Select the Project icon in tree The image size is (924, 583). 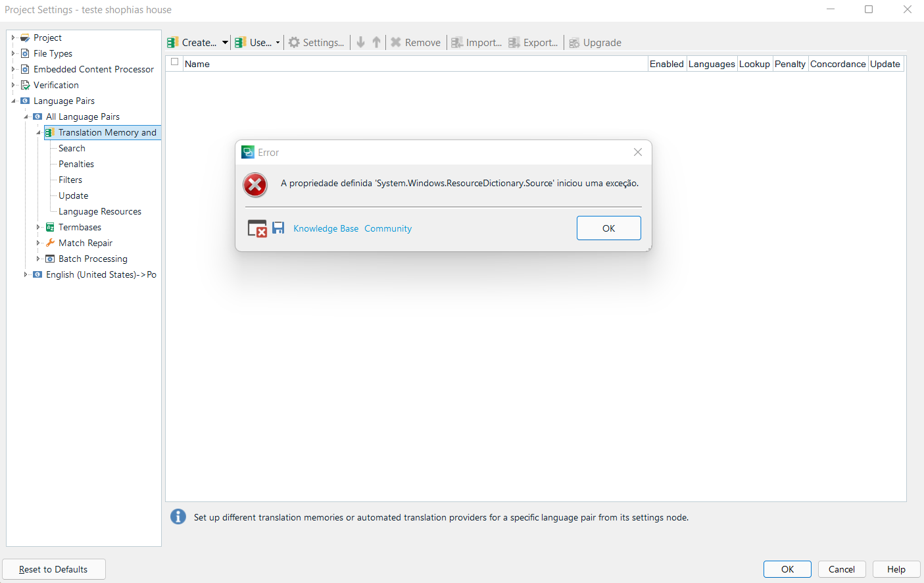(x=25, y=38)
